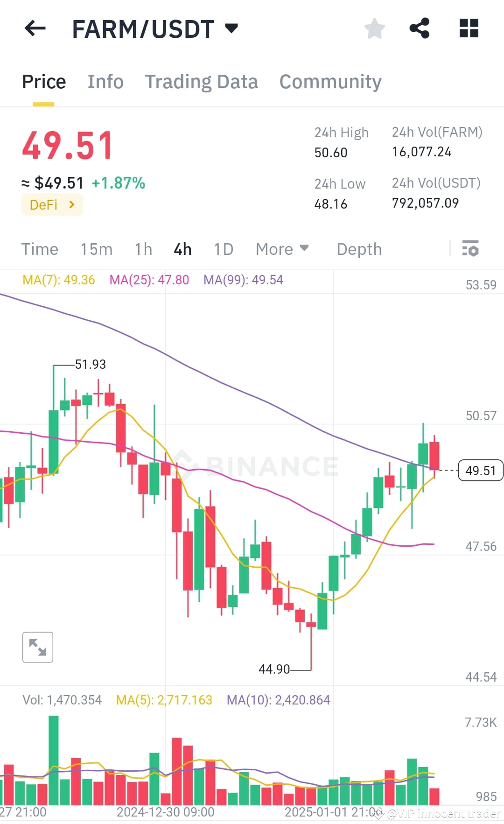Click the back arrow to exit chart
Image resolution: width=504 pixels, height=824 pixels.
click(x=35, y=29)
